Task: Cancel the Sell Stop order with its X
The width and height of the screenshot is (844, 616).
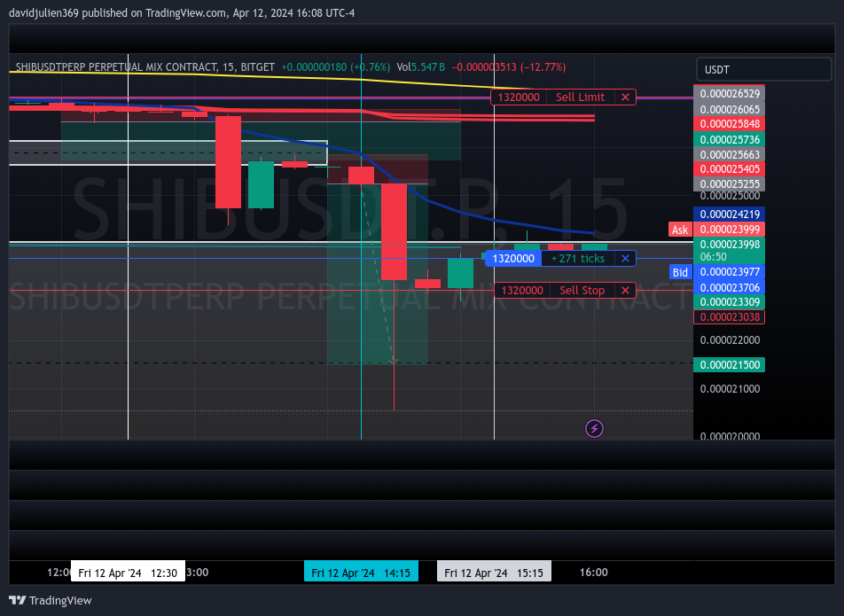Action: (625, 291)
